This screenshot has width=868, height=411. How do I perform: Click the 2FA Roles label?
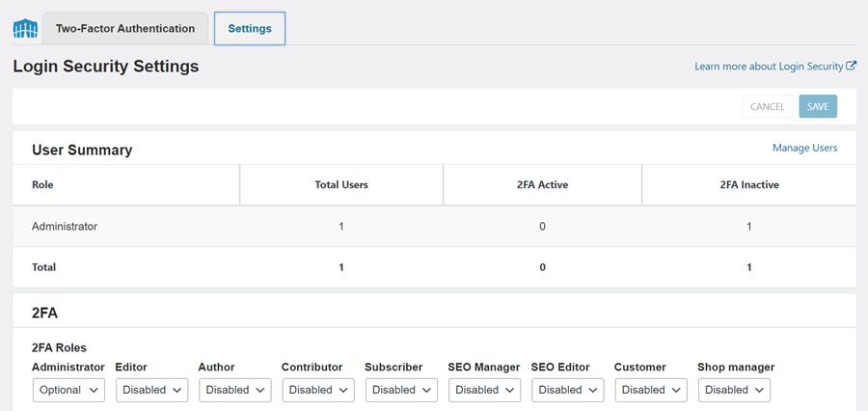pos(59,348)
